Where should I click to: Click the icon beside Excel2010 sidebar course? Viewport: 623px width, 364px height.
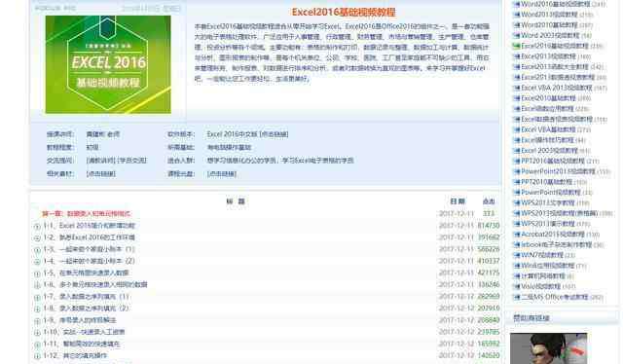(516, 98)
